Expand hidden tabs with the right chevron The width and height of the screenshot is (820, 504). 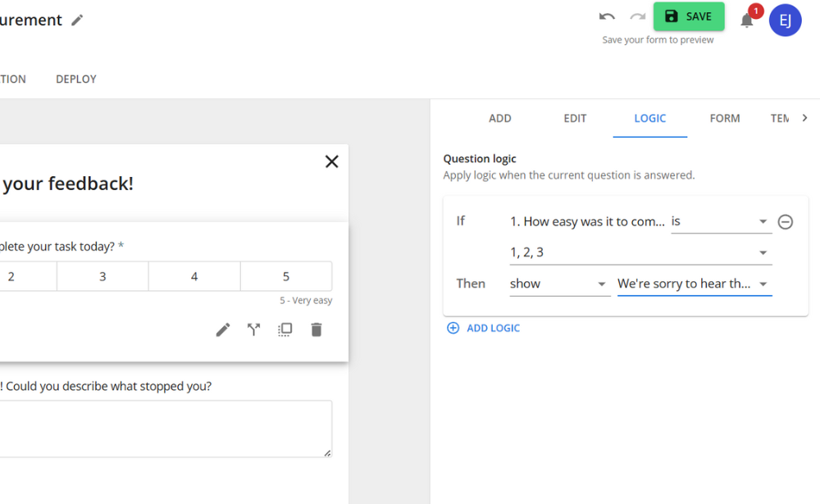[x=807, y=117]
